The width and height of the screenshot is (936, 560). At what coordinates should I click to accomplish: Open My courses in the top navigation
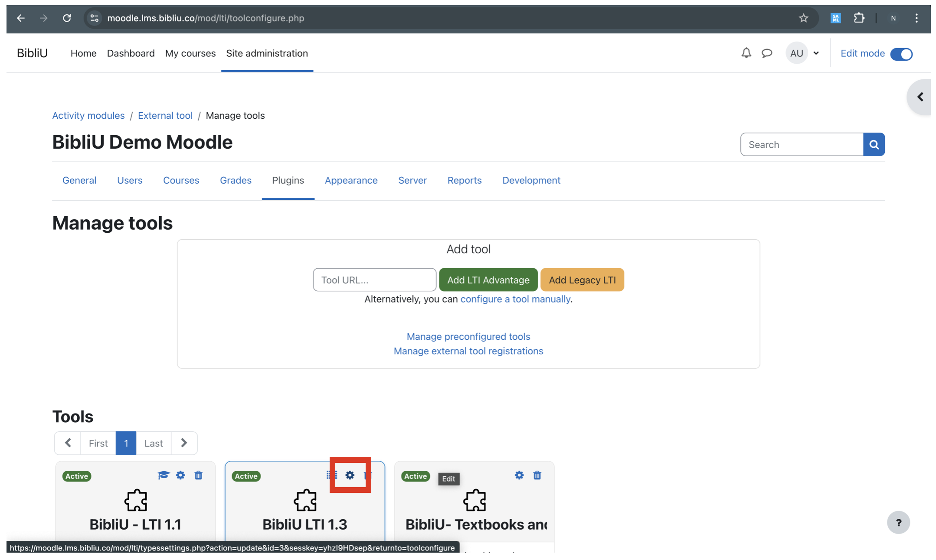[190, 53]
